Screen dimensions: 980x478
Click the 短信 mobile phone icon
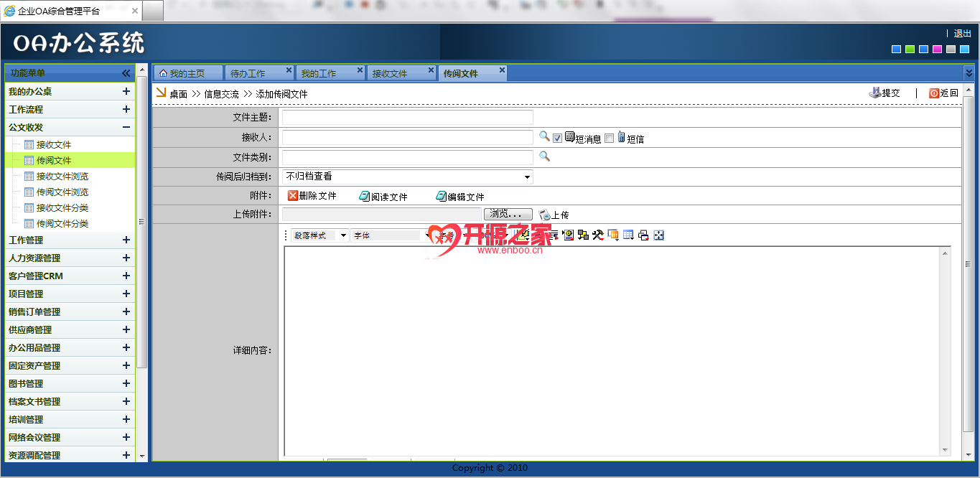click(x=621, y=136)
